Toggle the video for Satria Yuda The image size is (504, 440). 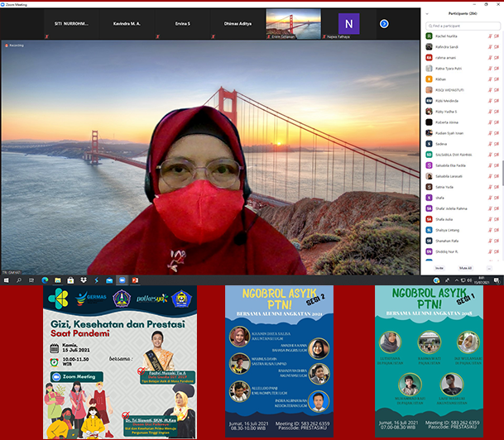[x=496, y=186]
